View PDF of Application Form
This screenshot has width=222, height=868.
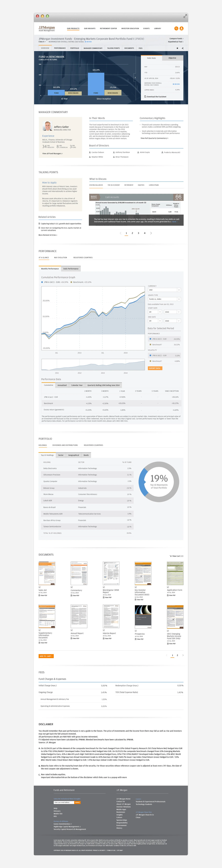171,595
